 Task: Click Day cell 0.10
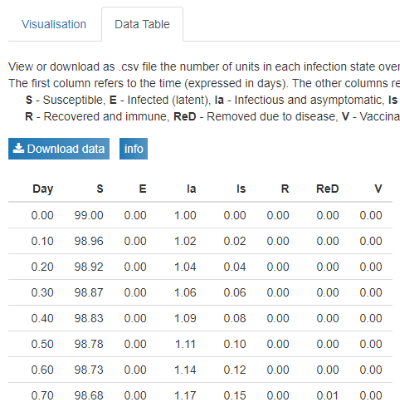pos(42,241)
